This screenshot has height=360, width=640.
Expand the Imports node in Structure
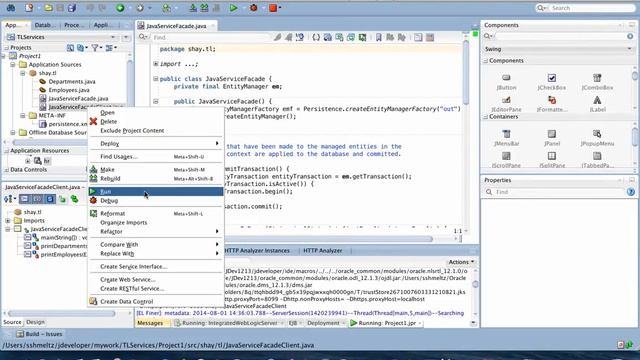pyautogui.click(x=8, y=220)
